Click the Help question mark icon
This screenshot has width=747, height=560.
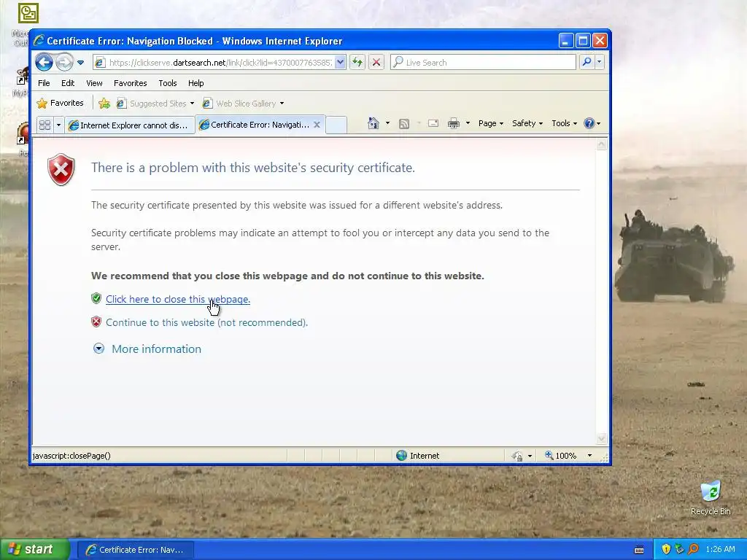[x=589, y=123]
